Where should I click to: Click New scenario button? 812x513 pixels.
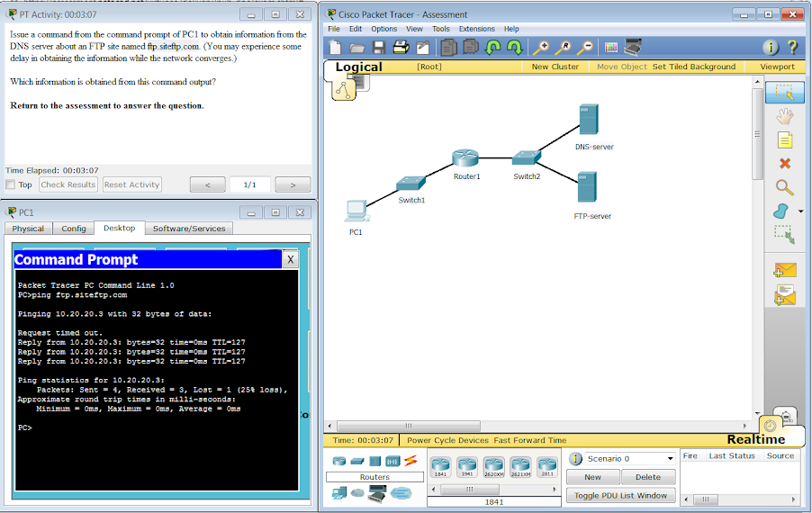(x=593, y=477)
